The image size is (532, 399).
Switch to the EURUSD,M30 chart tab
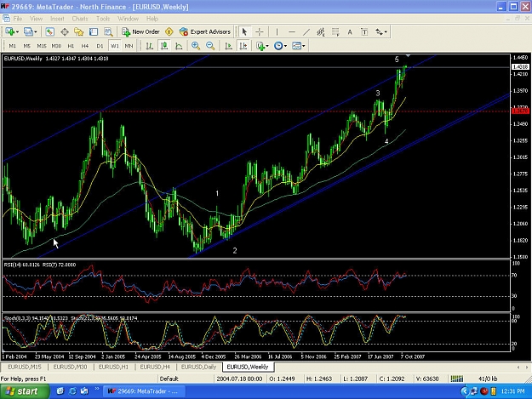(x=70, y=368)
